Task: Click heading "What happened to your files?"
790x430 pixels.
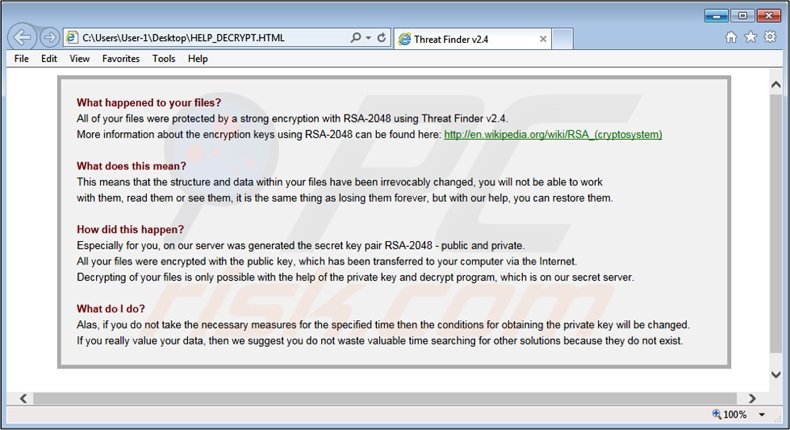Action: 149,103
